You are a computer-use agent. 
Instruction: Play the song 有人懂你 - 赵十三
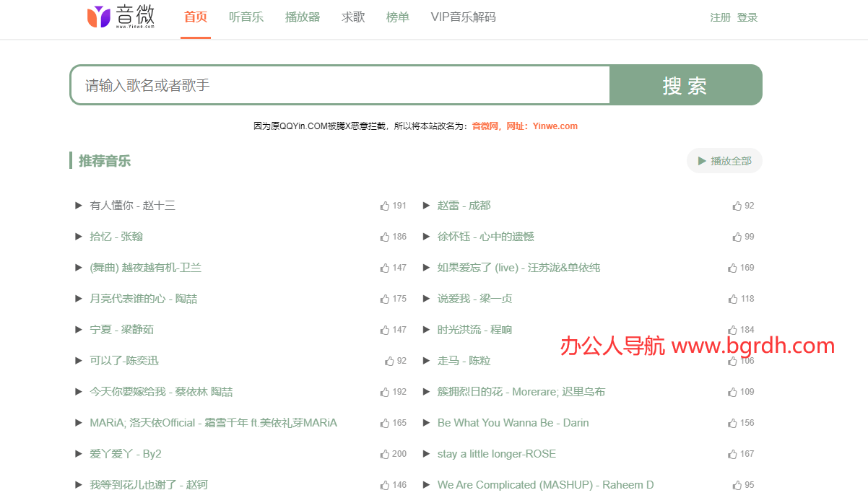click(79, 206)
